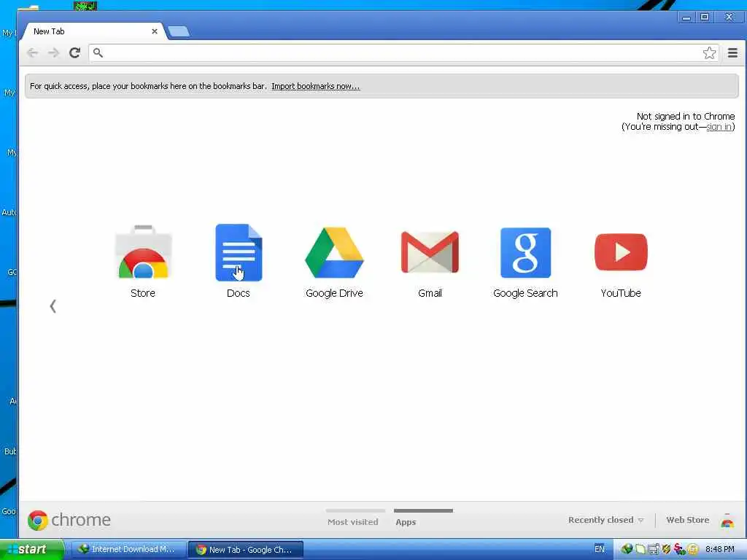This screenshot has height=560, width=747.
Task: Maximize the Chrome window
Action: pyautogui.click(x=705, y=17)
